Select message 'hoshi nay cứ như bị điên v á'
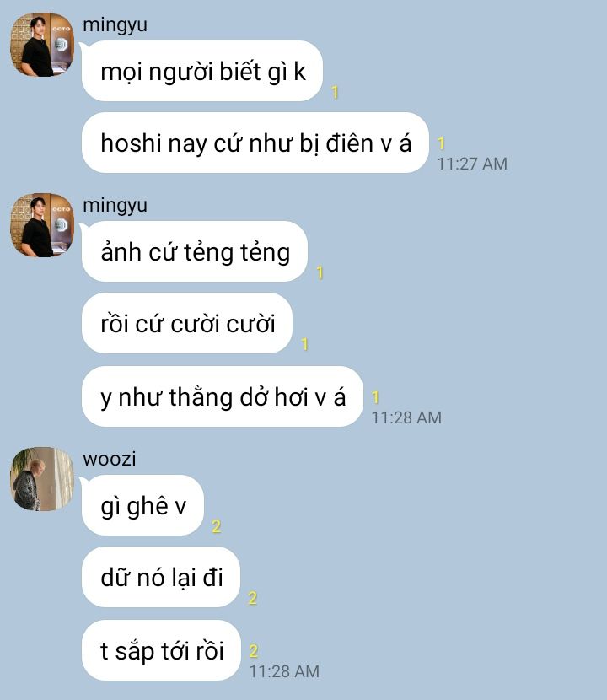Screen dimensions: 607x700 [x=255, y=143]
